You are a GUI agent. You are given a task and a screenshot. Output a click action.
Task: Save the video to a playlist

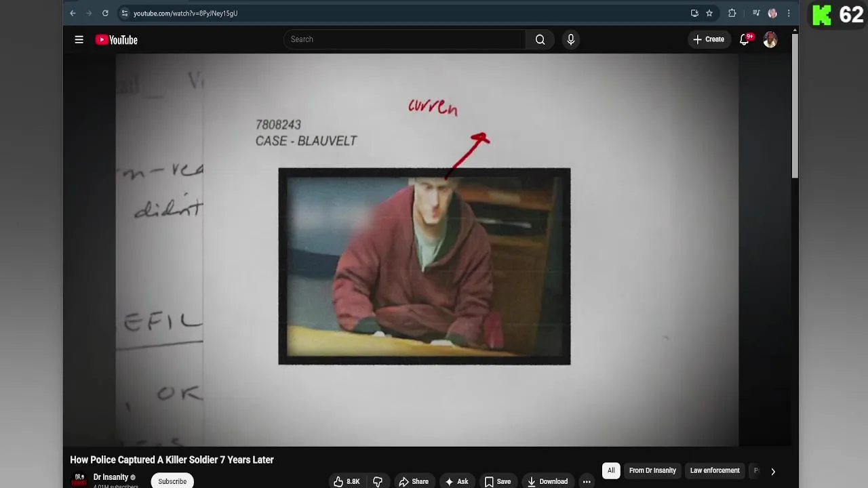(497, 481)
